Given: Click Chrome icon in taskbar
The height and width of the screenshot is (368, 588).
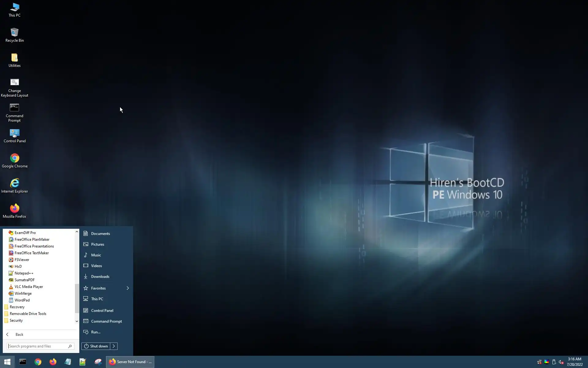Looking at the screenshot, I should 38,362.
